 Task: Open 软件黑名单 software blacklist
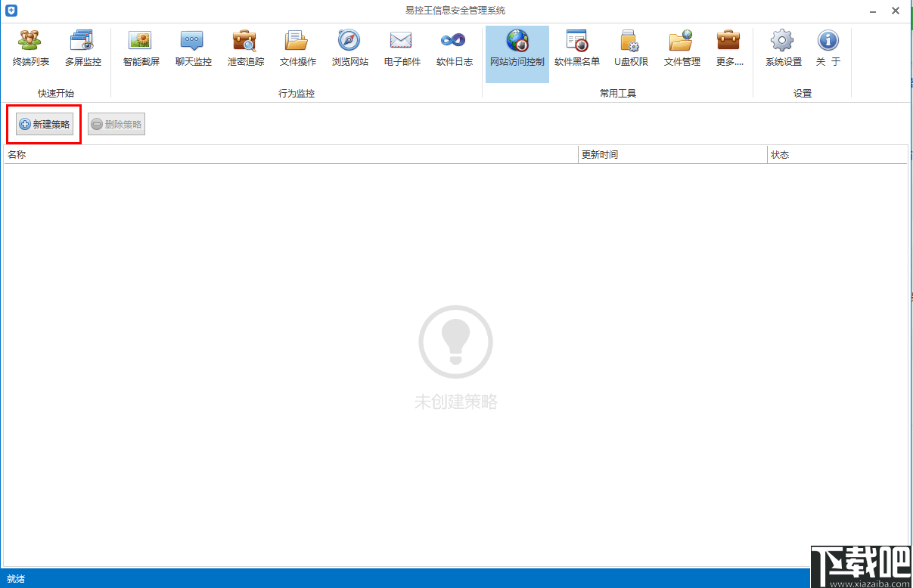[x=577, y=48]
